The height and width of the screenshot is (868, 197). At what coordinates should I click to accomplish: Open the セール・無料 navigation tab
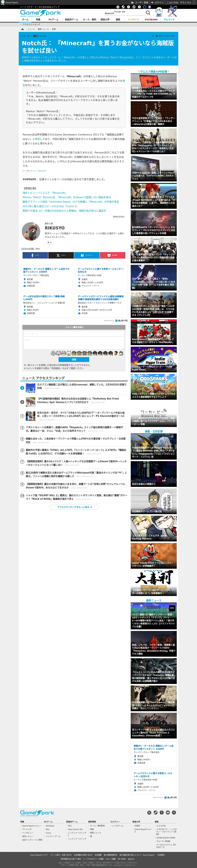[x=89, y=20]
